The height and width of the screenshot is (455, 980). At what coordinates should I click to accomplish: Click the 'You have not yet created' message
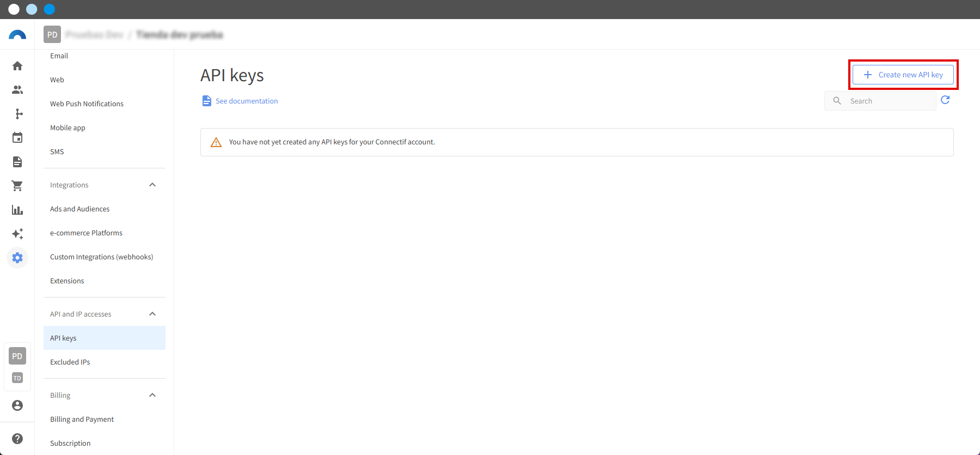(x=332, y=142)
